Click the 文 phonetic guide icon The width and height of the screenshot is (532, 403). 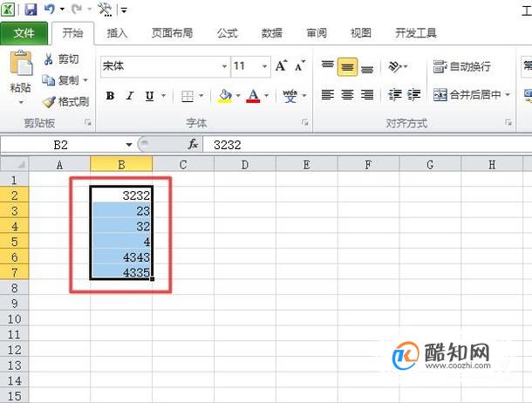[x=290, y=96]
